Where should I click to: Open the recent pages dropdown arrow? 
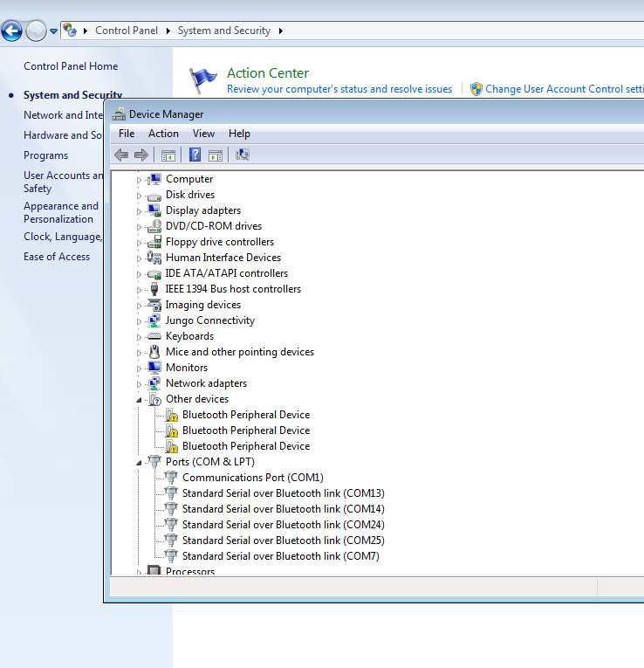point(53,31)
